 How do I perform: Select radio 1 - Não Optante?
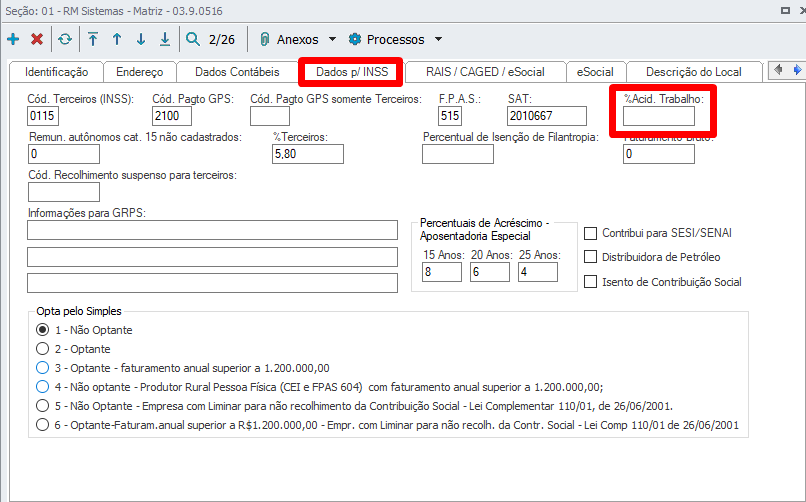tap(43, 329)
